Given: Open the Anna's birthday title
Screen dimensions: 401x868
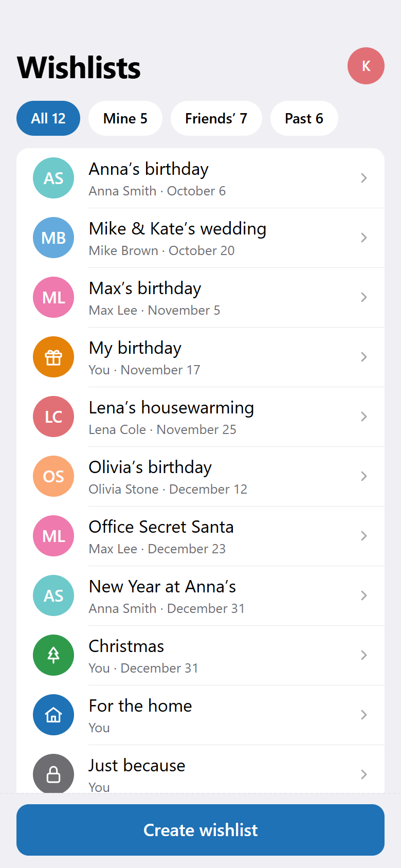Looking at the screenshot, I should [x=149, y=169].
